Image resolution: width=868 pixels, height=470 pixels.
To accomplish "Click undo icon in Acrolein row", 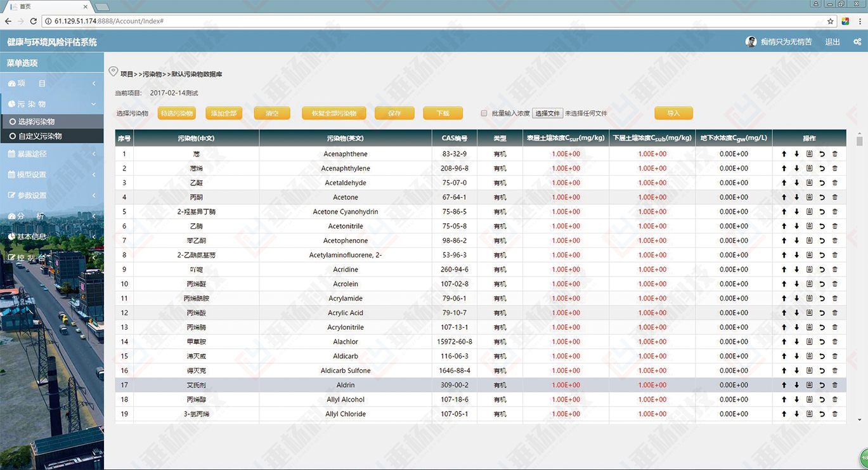I will (822, 284).
